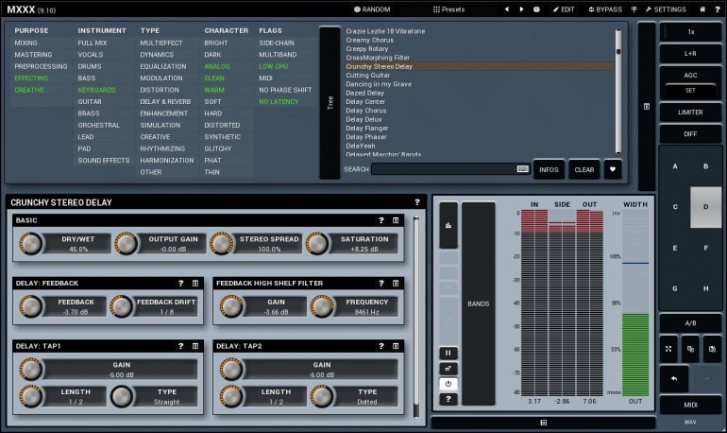Expand the Tree view panel
This screenshot has height=433, width=727.
click(x=330, y=101)
